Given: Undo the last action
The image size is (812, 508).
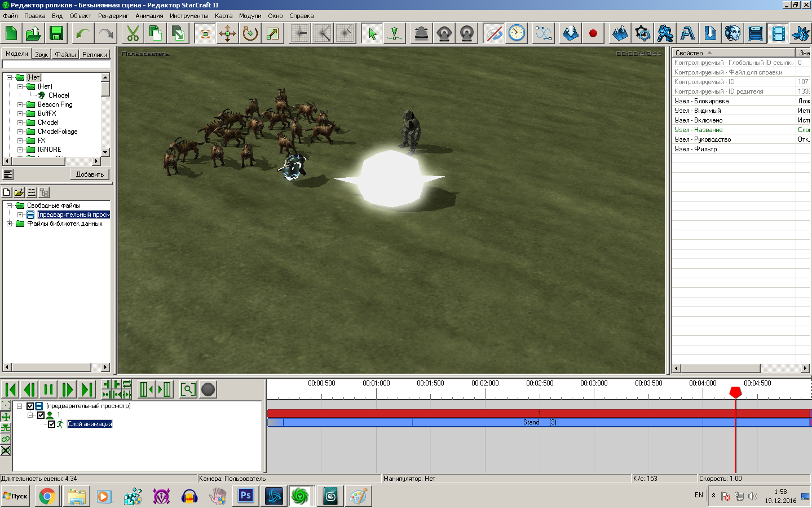Looking at the screenshot, I should [x=83, y=33].
